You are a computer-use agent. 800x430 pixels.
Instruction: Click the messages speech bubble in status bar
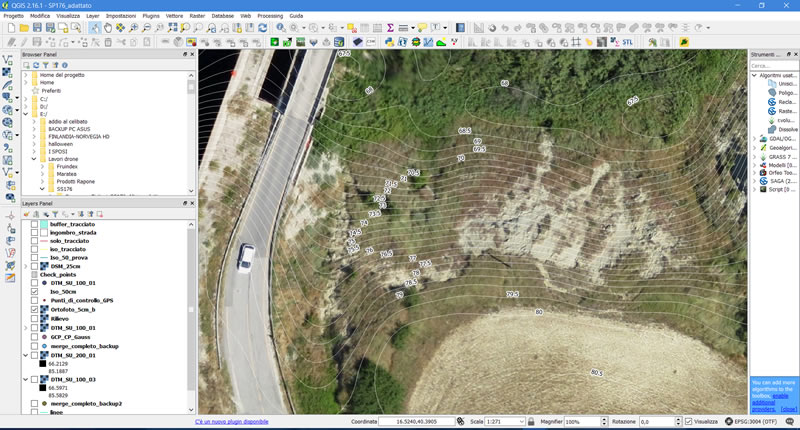(790, 421)
